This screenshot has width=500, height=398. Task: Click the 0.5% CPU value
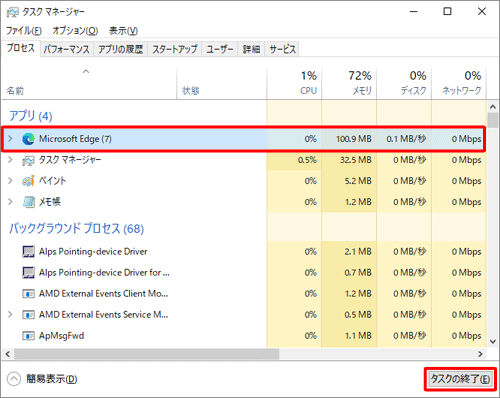pyautogui.click(x=307, y=160)
